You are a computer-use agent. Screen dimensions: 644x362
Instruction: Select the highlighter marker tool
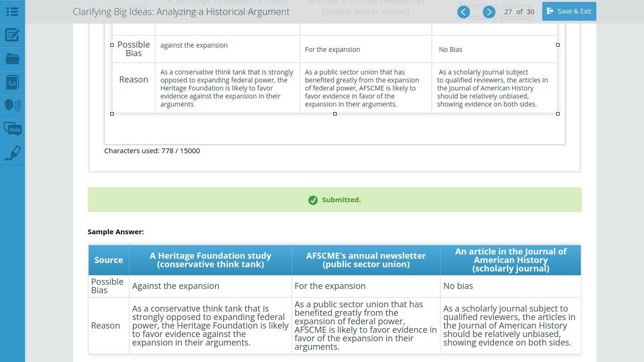point(12,153)
